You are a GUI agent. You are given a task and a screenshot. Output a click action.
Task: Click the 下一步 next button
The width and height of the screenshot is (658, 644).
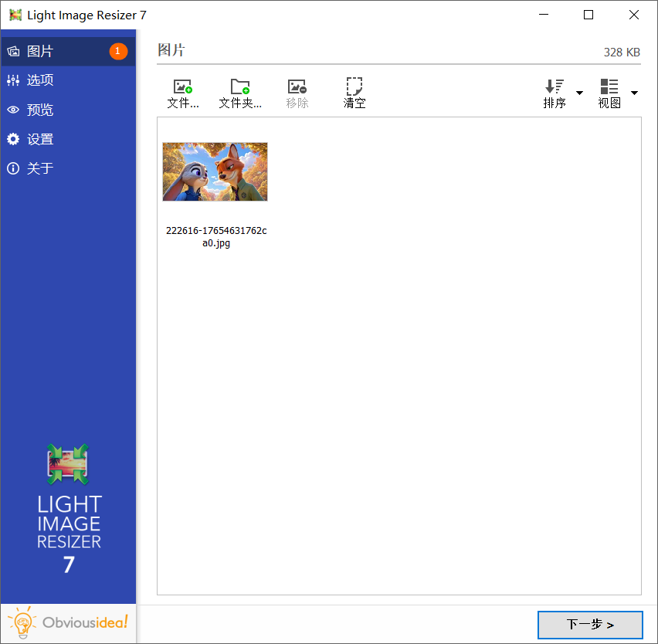(589, 625)
